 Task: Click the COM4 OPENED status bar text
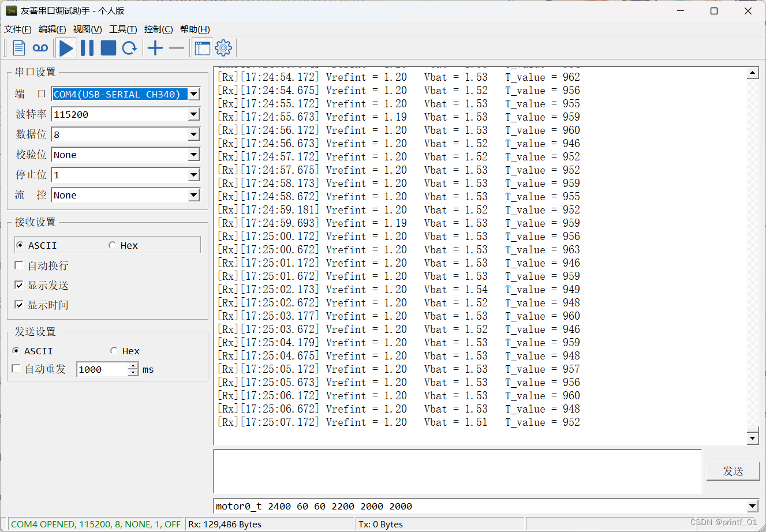pos(96,524)
